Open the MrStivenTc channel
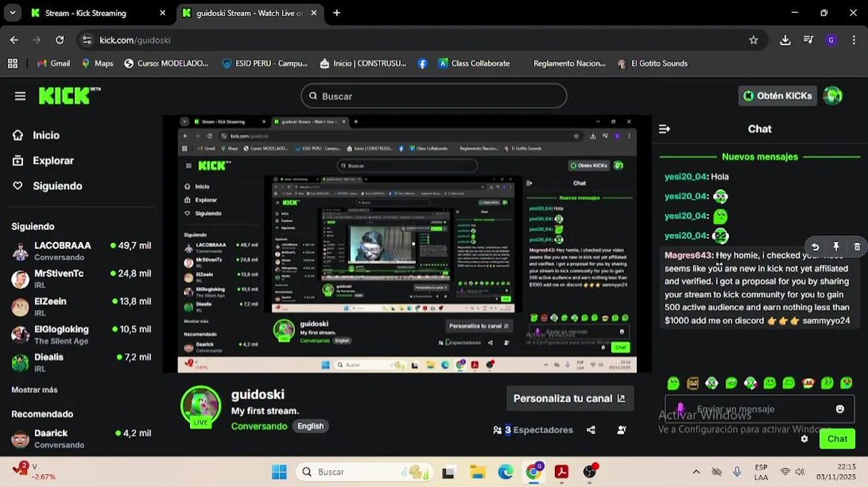 coord(81,279)
